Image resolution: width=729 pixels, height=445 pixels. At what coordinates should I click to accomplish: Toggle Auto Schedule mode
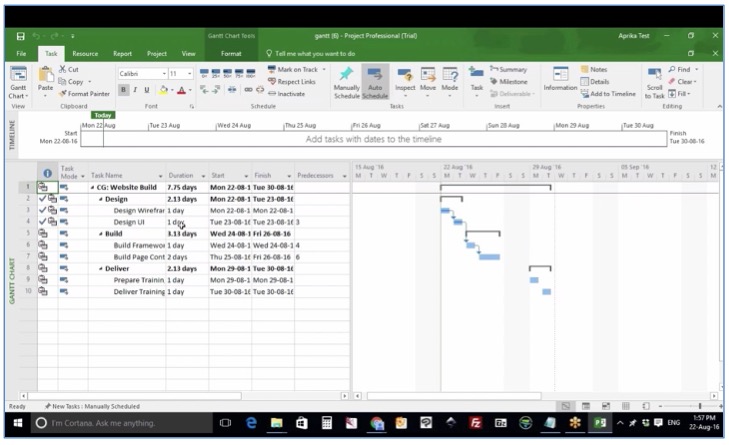click(x=375, y=82)
